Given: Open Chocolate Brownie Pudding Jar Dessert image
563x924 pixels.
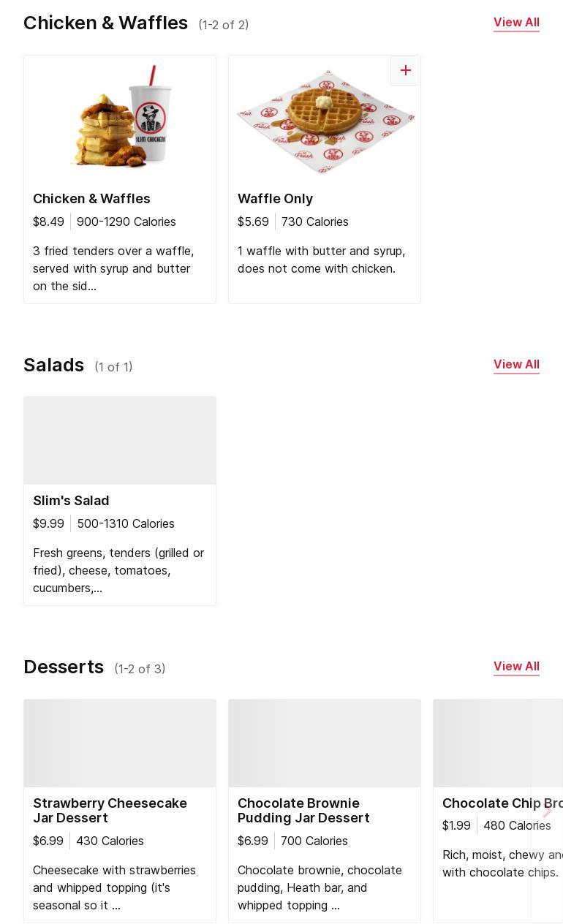Looking at the screenshot, I should [x=325, y=743].
